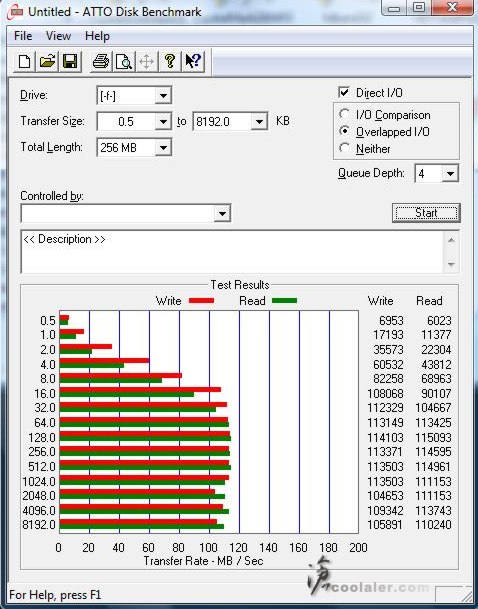Open the File menu
Screen dimensions: 478x609
[x=23, y=36]
